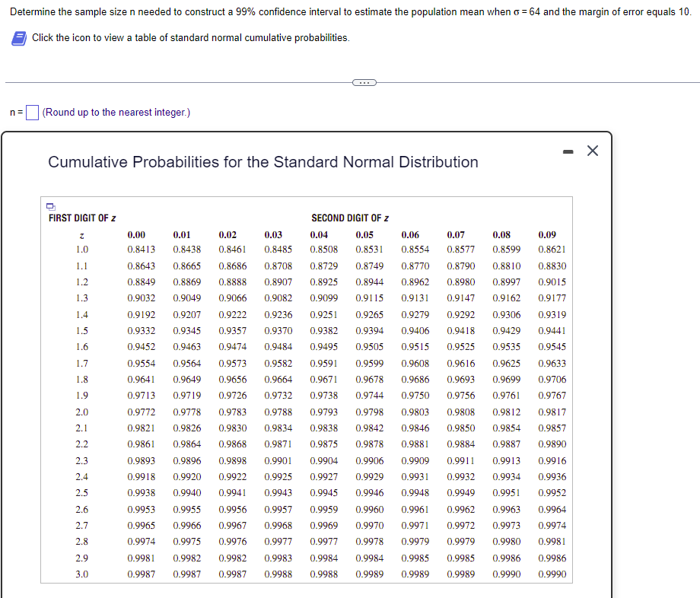The height and width of the screenshot is (598, 700).
Task: Click the Round up to nearest integer hint
Action: pyautogui.click(x=116, y=113)
